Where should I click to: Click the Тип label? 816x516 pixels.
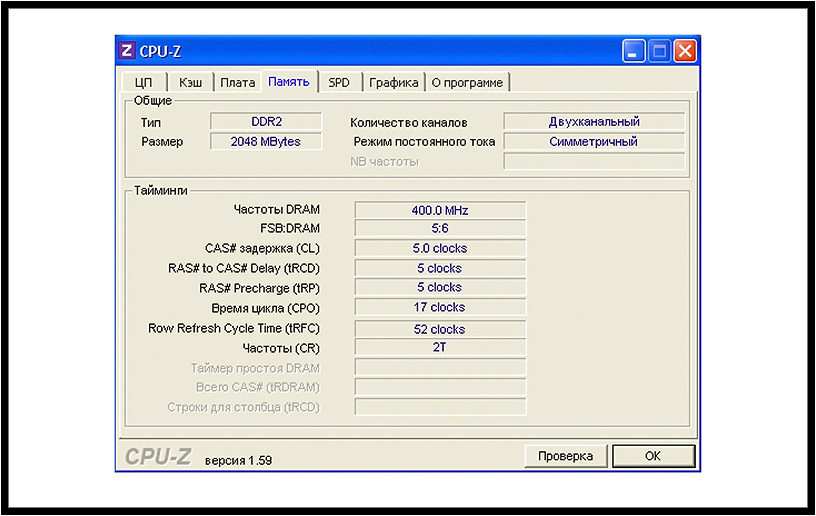151,123
